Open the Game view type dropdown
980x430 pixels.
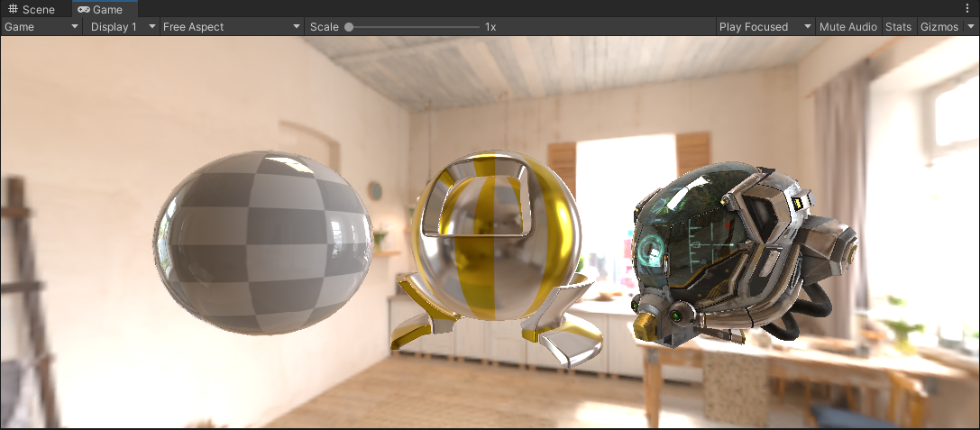tap(41, 27)
